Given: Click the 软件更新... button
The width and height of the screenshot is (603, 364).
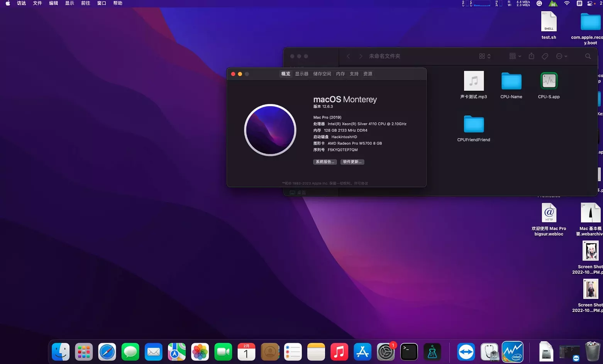Looking at the screenshot, I should (352, 162).
